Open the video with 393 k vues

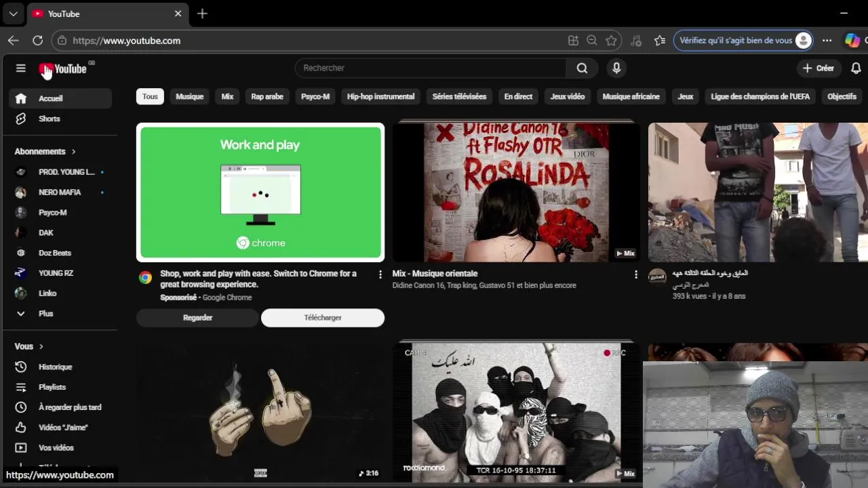[758, 192]
